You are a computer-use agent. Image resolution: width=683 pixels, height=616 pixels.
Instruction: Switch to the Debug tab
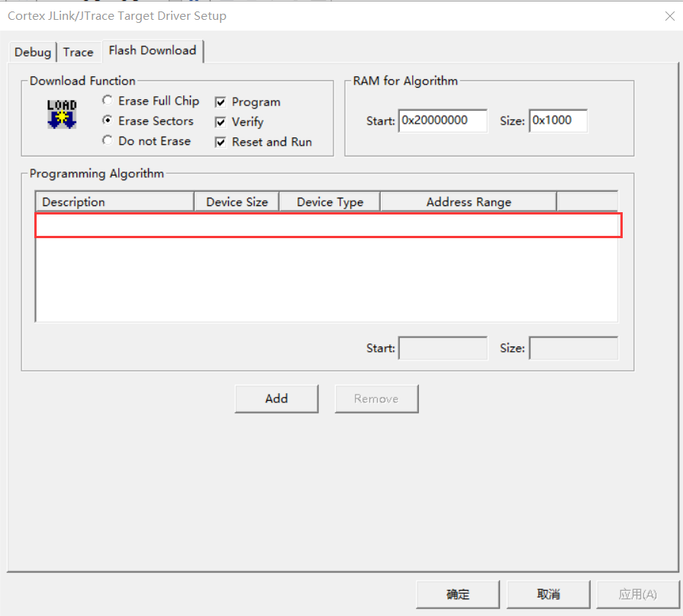click(33, 52)
